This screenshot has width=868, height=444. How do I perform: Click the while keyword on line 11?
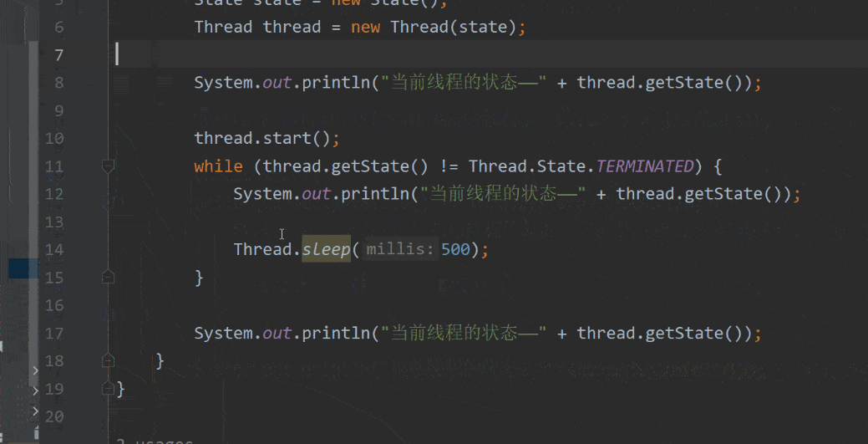(218, 166)
